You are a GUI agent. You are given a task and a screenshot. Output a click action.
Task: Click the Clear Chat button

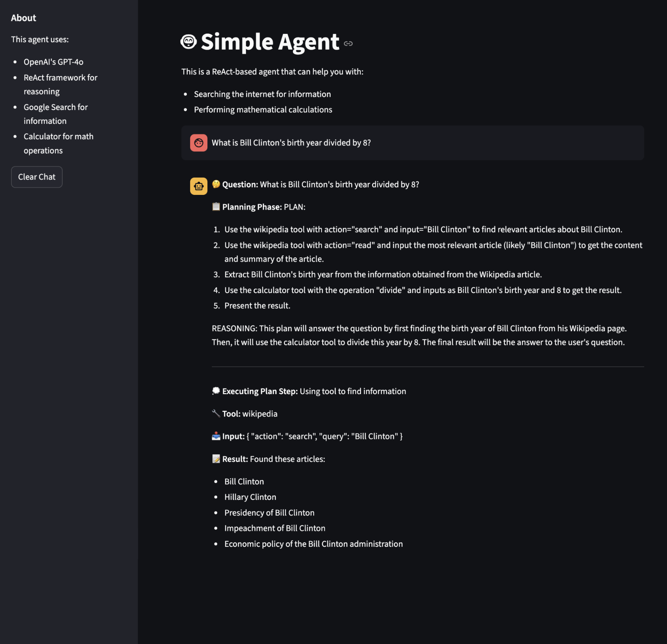click(x=37, y=177)
